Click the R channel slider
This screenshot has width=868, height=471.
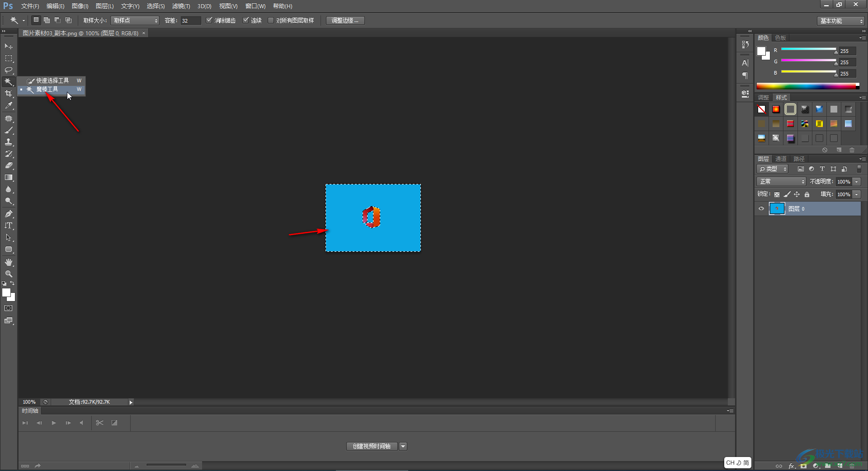809,50
